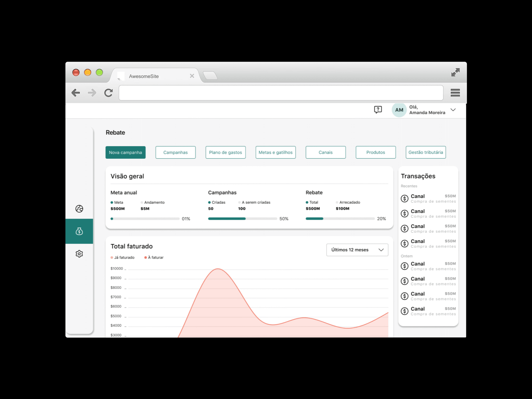
Task: Click the Campanhas 50% progress bar
Action: (x=242, y=219)
